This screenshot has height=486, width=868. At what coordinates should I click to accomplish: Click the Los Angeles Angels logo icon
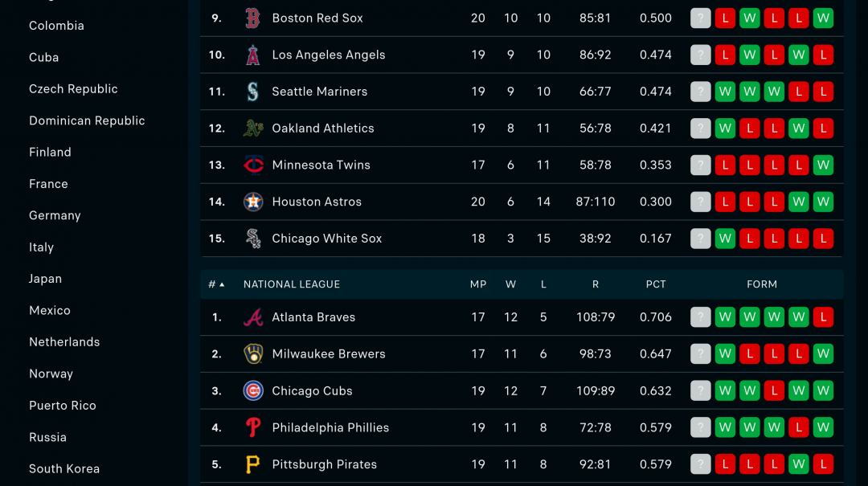[253, 55]
